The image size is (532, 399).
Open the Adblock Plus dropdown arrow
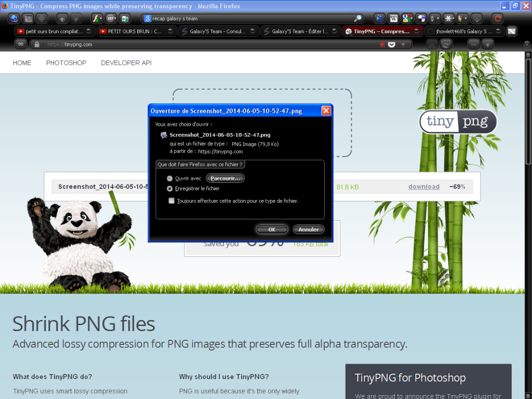[115, 18]
